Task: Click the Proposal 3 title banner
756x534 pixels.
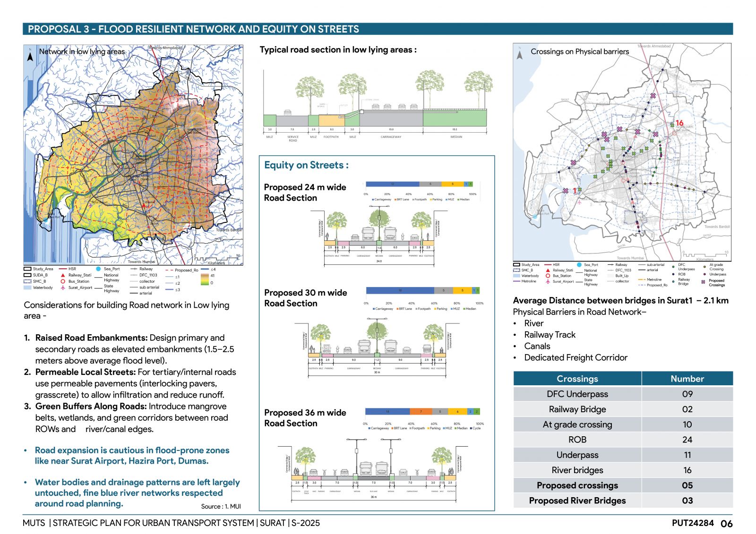Action: coord(378,29)
